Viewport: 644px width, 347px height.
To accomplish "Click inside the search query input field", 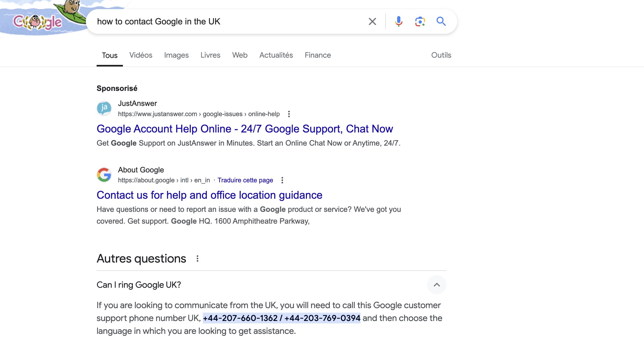I will 228,21.
